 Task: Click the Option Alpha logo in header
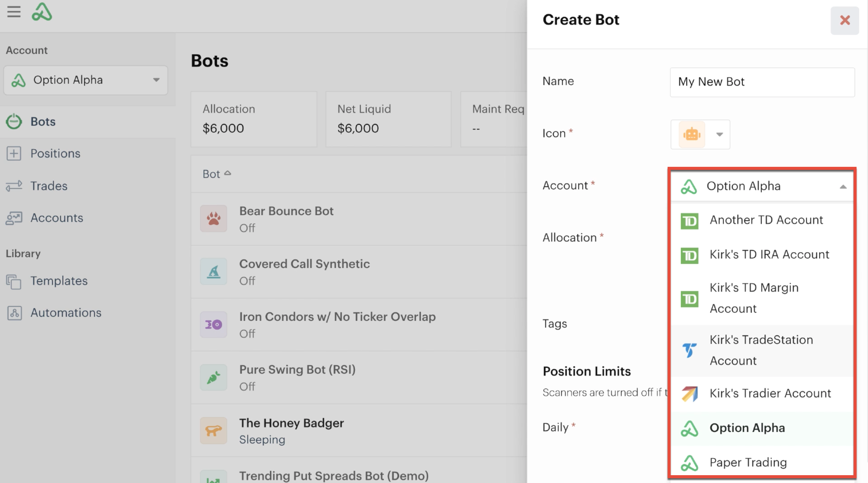coord(42,12)
